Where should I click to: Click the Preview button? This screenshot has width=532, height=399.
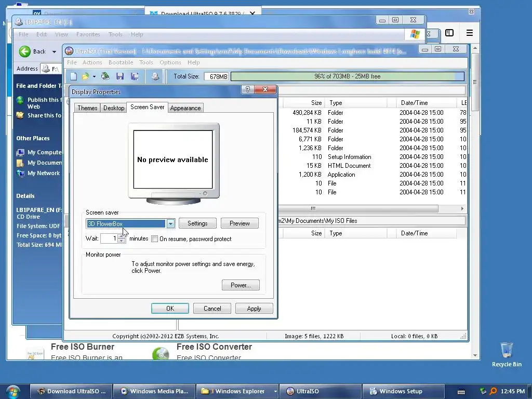pyautogui.click(x=240, y=223)
